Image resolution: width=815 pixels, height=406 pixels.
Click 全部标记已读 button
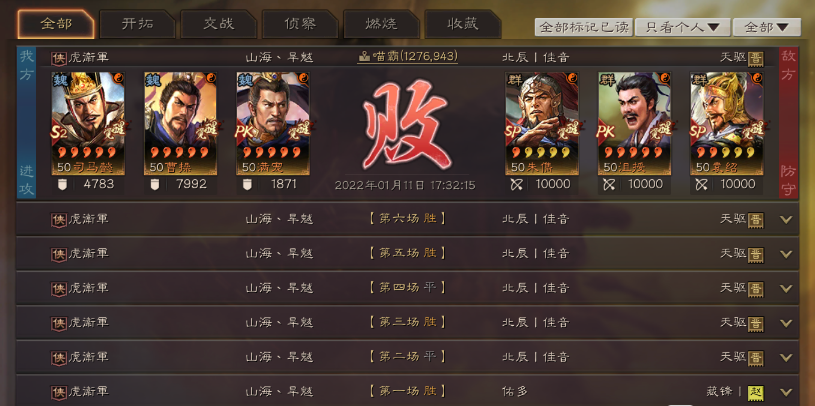pyautogui.click(x=584, y=27)
